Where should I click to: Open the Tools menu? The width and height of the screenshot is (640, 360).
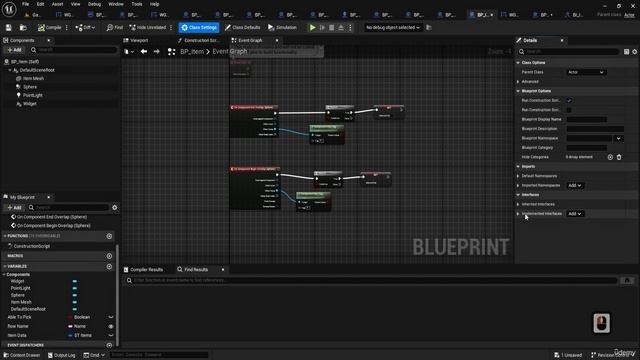pyautogui.click(x=137, y=4)
